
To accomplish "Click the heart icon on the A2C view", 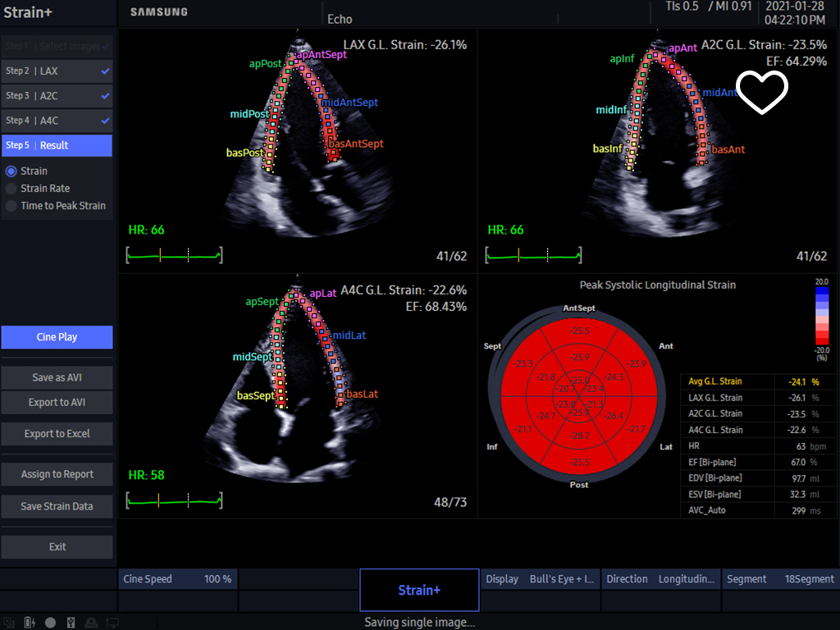I will tap(762, 93).
